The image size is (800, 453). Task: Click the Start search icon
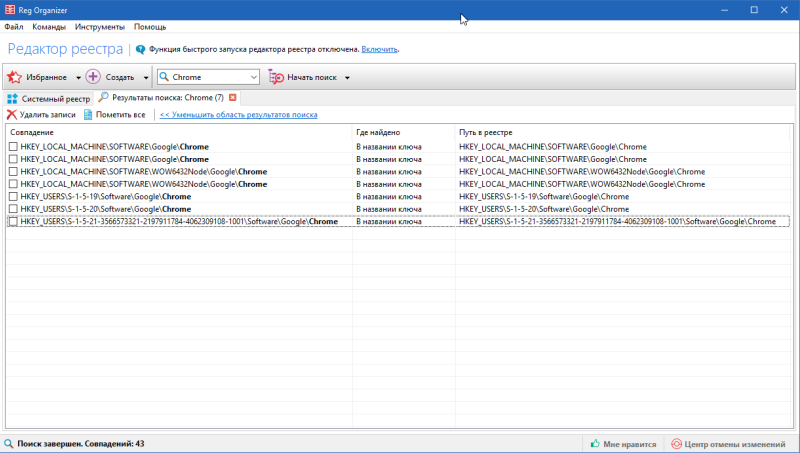[x=276, y=77]
